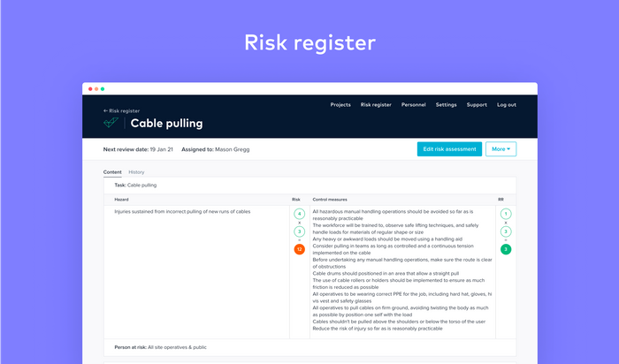Open the Support link in header
This screenshot has width=619, height=364.
pyautogui.click(x=477, y=105)
